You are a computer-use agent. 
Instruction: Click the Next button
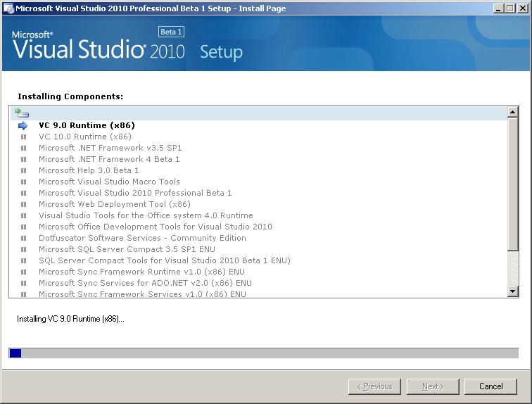pyautogui.click(x=433, y=386)
